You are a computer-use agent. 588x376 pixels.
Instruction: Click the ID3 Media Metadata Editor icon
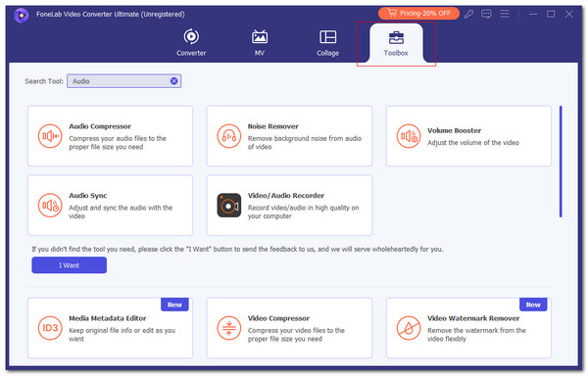pos(50,328)
